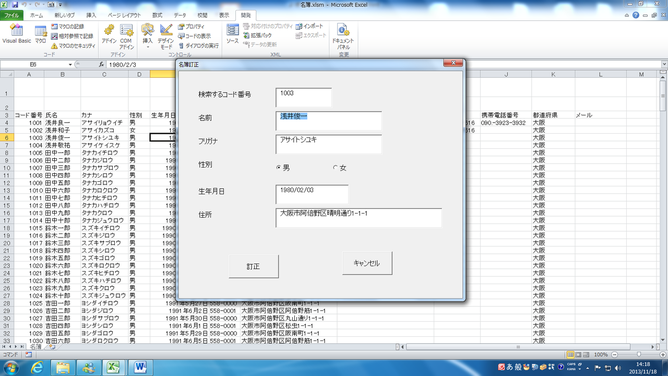
Task: Open the ファイル tab
Action: [12, 15]
